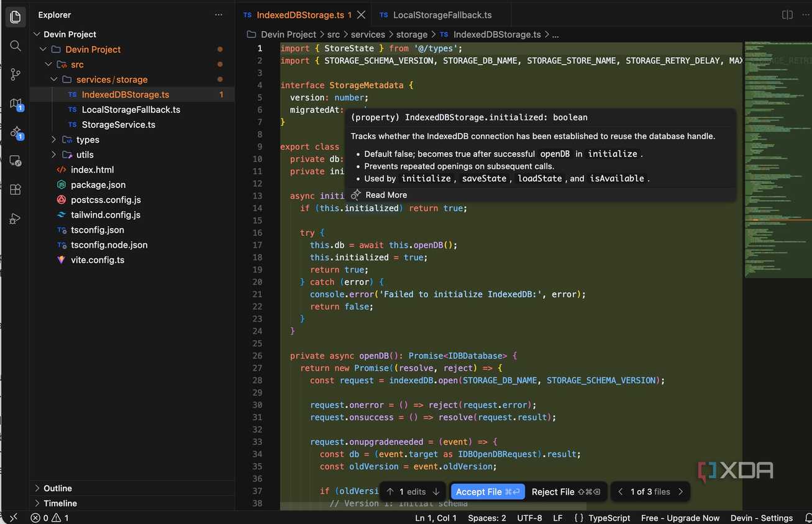The height and width of the screenshot is (524, 812).
Task: Open the Extensions view
Action: click(x=16, y=189)
